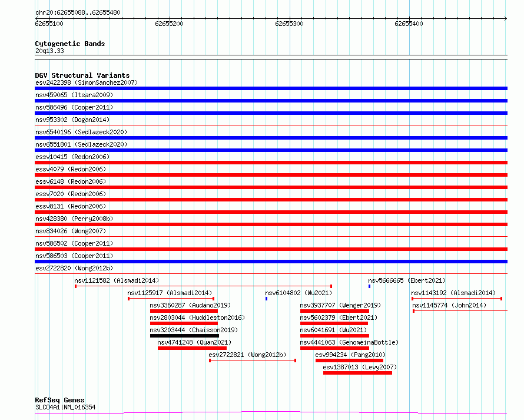Click the nsv5666665 (Ebert2021) label

(x=407, y=280)
